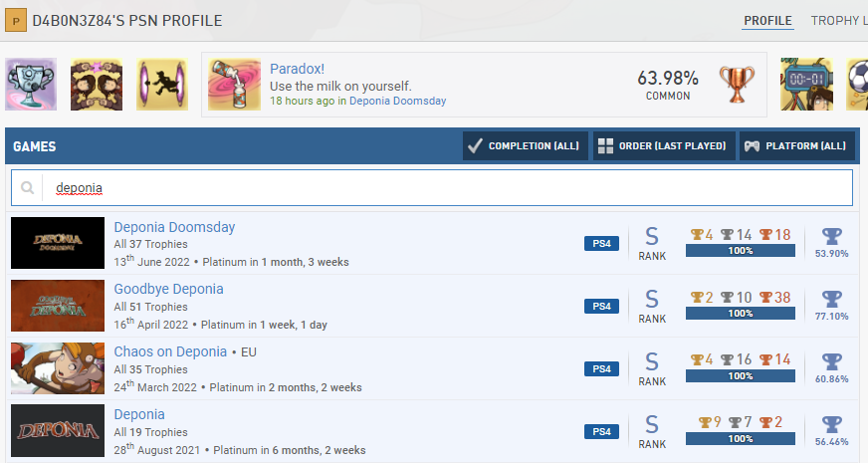Click the 100% progress bar for Deponia

(x=741, y=439)
